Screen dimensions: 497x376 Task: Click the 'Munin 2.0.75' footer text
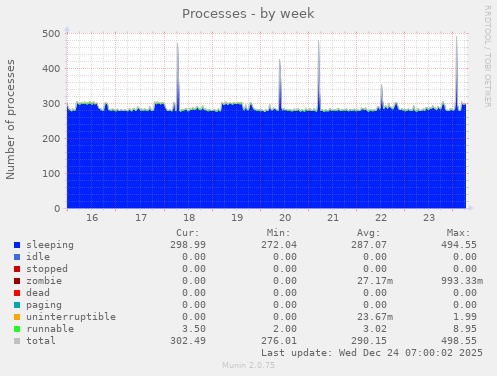[248, 365]
